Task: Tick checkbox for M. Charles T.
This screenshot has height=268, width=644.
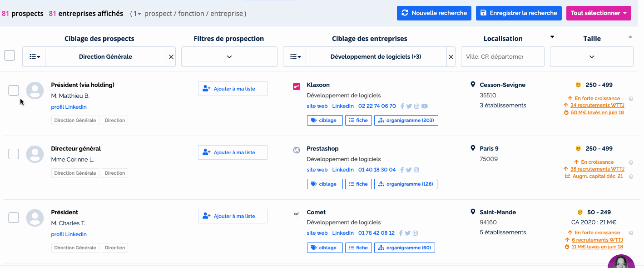Action: click(x=14, y=217)
